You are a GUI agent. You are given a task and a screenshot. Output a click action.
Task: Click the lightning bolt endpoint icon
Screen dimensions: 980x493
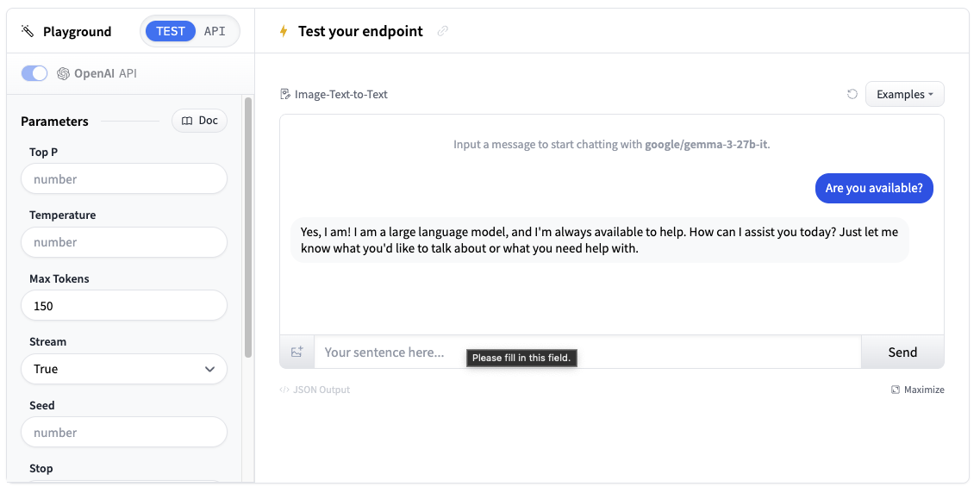(x=284, y=31)
